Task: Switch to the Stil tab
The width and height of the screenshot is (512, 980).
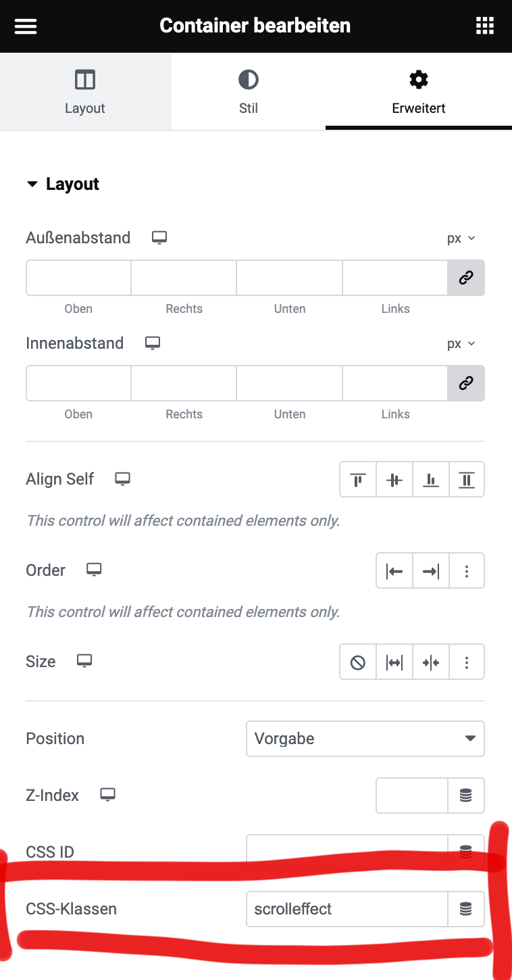Action: click(x=249, y=92)
